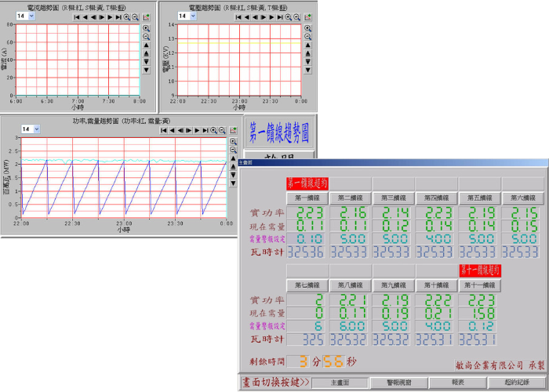Viewport: 549px width, 392px height.
Task: Select the 第七饋線 feeder button
Action: pos(307,285)
